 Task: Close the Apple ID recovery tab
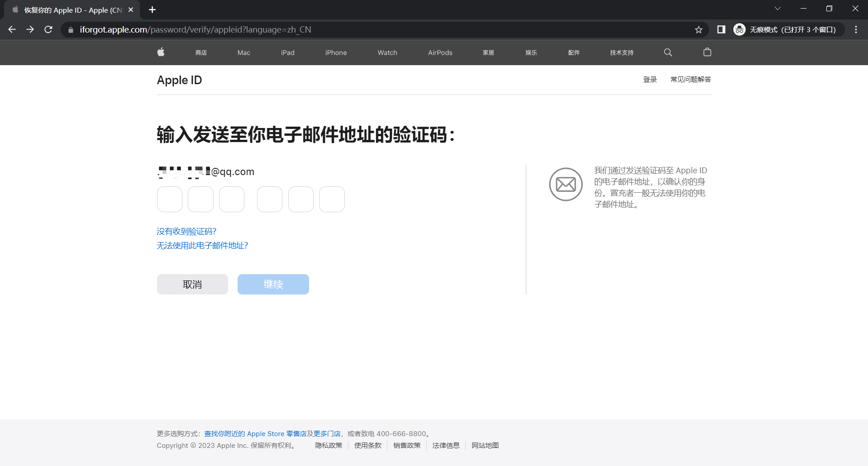(x=131, y=10)
